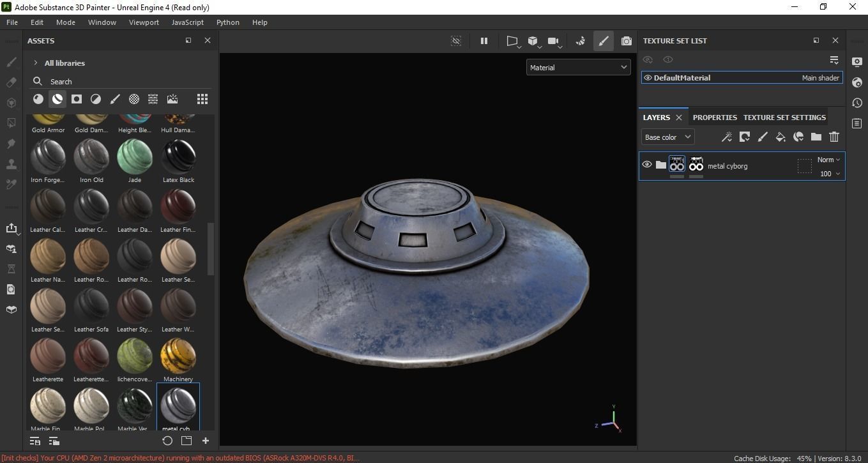Open the Python menu
868x463 pixels.
[x=228, y=22]
